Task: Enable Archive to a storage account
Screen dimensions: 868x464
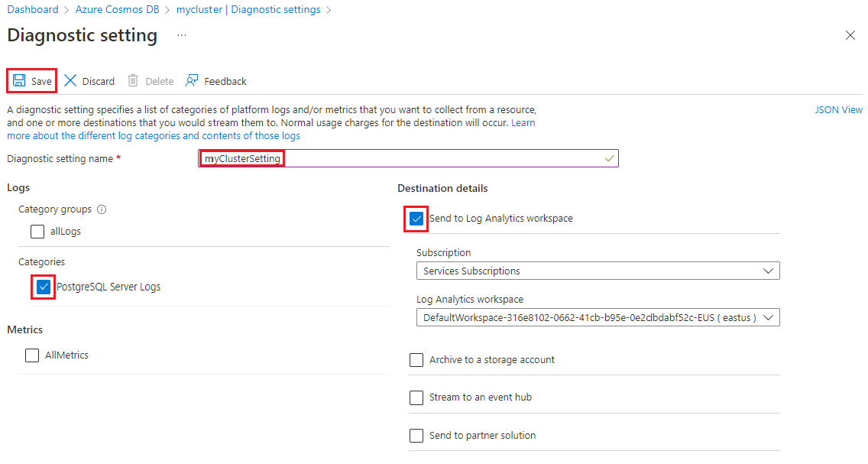Action: [416, 360]
